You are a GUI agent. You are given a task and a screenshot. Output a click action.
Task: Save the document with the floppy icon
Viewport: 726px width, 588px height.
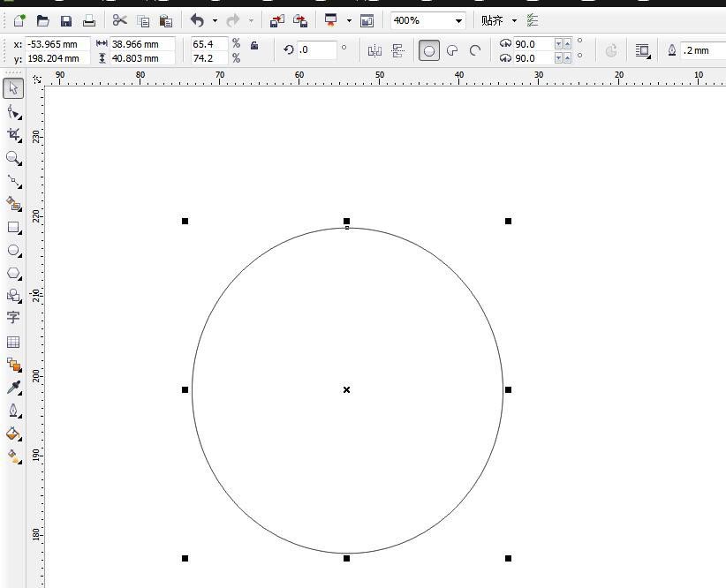click(x=66, y=21)
